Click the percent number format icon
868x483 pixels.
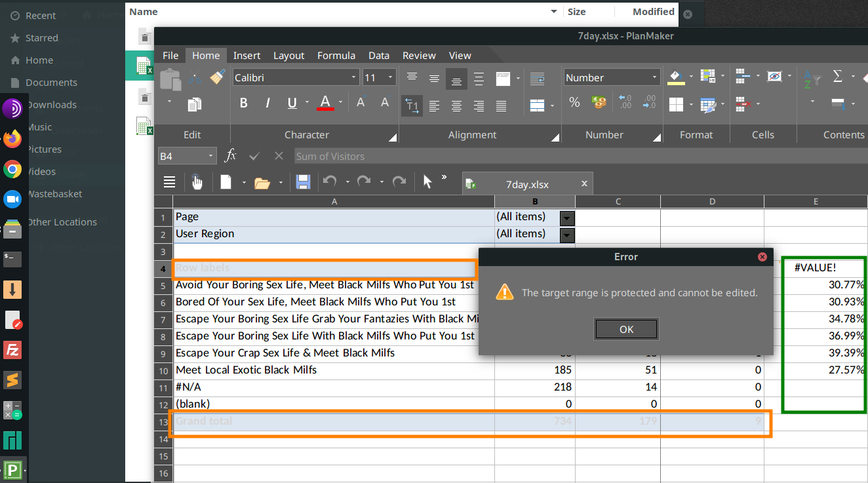tap(574, 102)
